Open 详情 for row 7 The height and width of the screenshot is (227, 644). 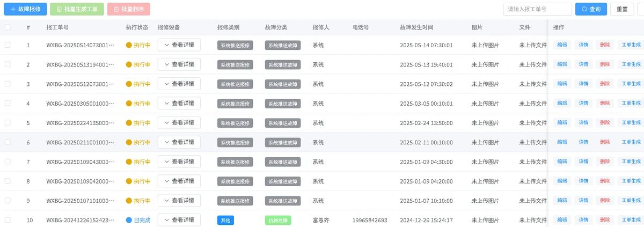click(x=583, y=162)
